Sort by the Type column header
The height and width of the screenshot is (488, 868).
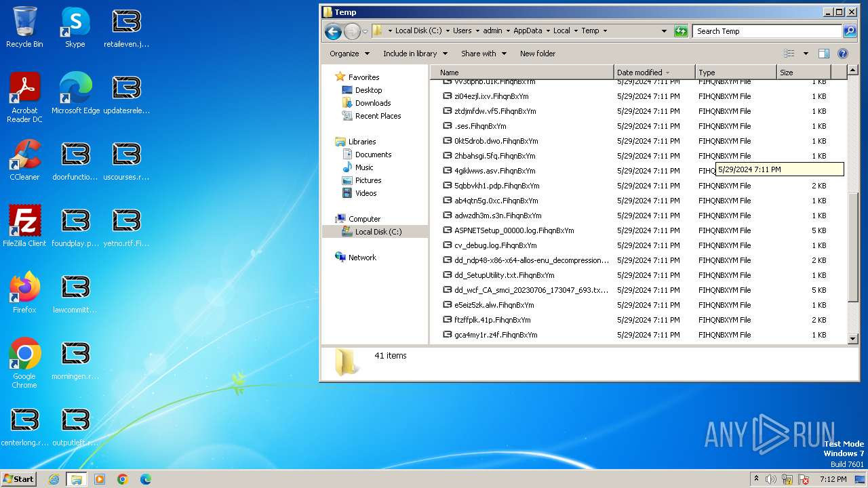pos(736,73)
